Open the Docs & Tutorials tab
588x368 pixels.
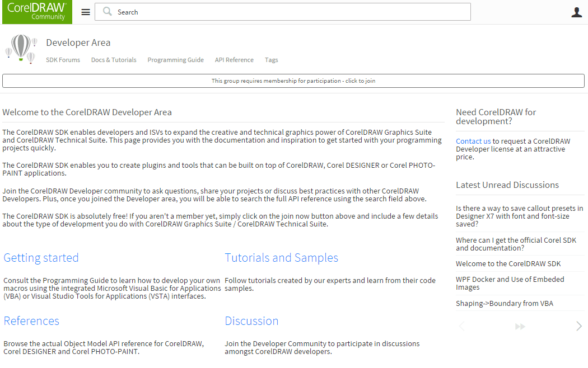(114, 60)
